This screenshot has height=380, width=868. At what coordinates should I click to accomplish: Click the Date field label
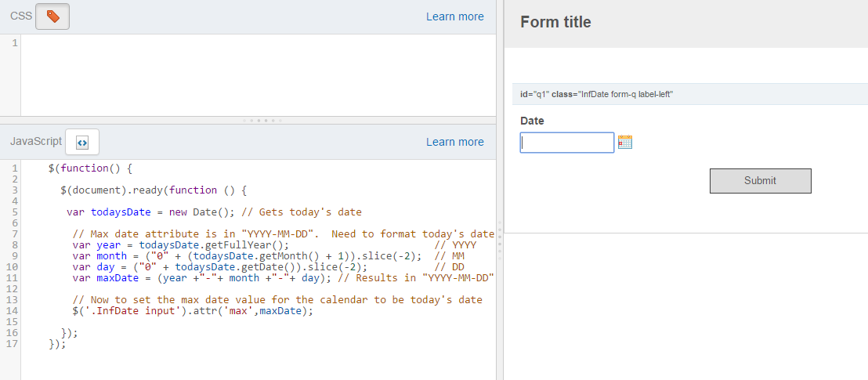click(532, 121)
